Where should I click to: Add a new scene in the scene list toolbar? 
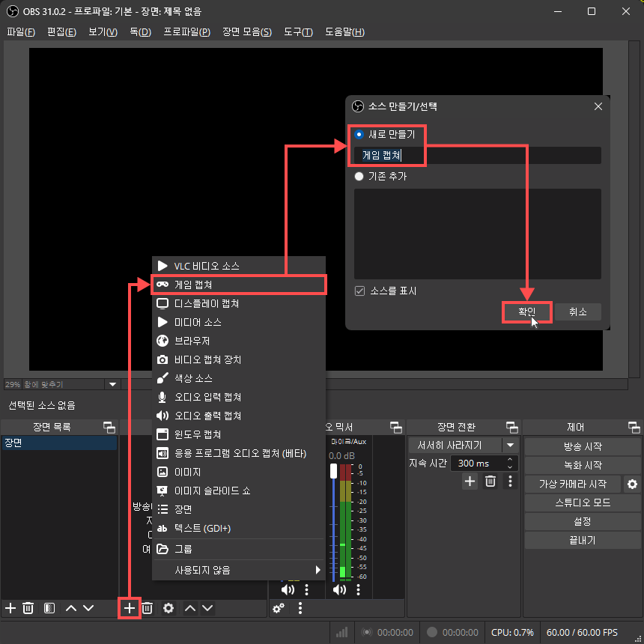tap(10, 608)
